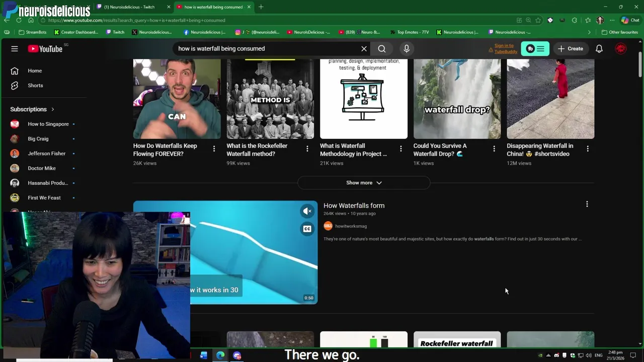Open a new browser tab
The image size is (644, 362).
261,7
